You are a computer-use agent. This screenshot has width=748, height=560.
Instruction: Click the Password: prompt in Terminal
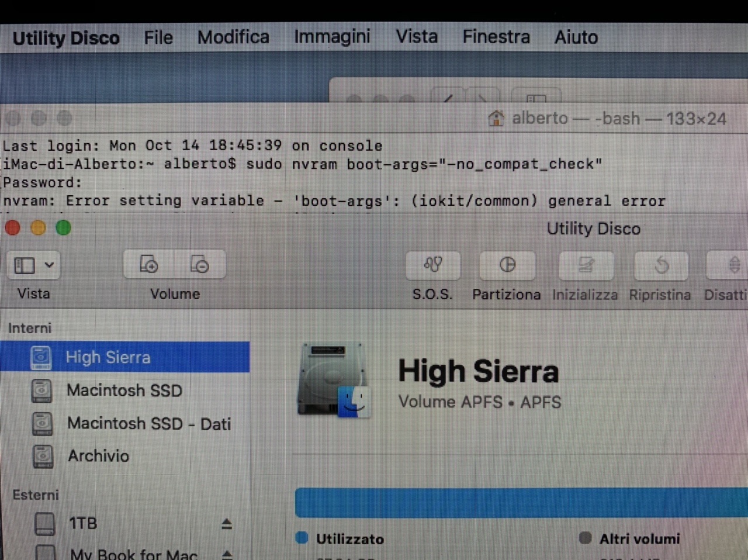click(x=43, y=182)
